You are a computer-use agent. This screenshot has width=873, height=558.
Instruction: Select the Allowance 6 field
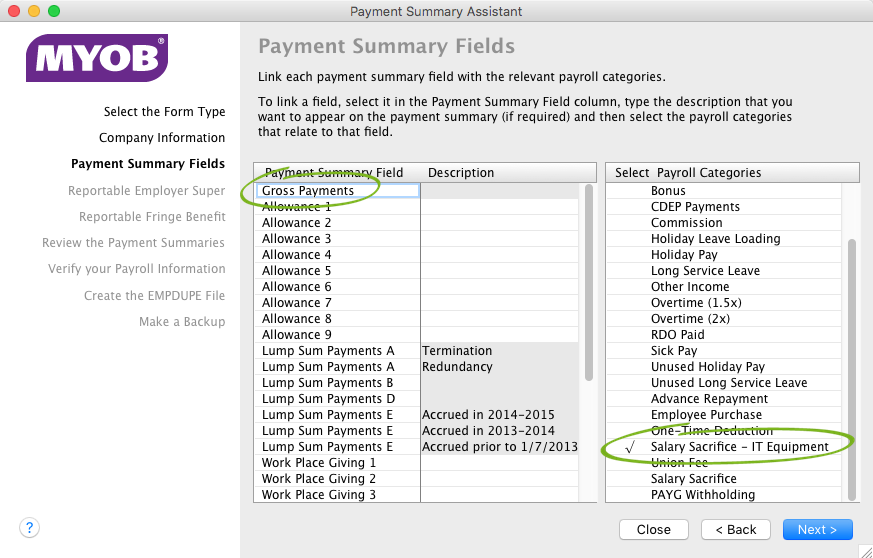337,287
